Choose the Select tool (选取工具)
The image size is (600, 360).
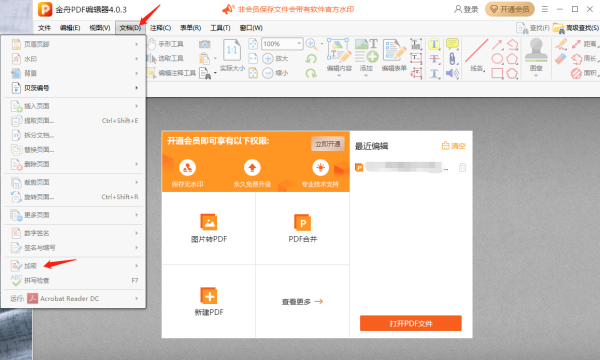click(x=165, y=58)
